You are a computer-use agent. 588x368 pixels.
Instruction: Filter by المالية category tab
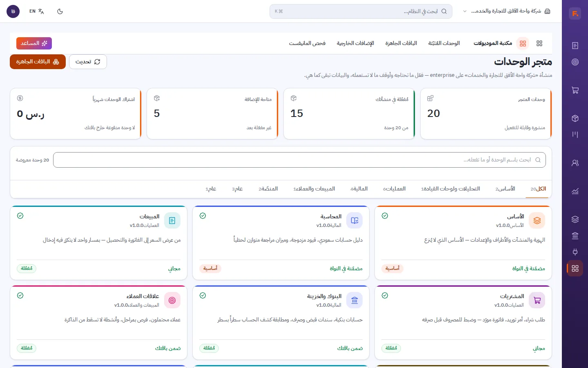point(359,189)
